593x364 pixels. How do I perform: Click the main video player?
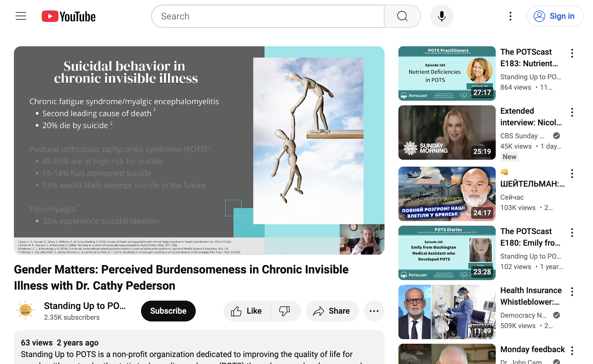[199, 150]
